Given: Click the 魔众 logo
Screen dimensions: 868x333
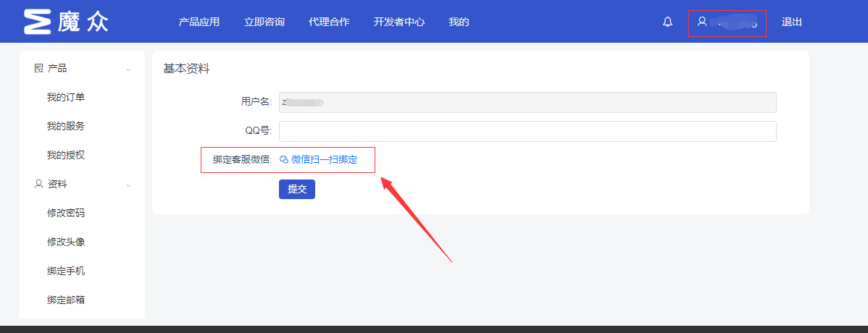Looking at the screenshot, I should click(x=66, y=22).
